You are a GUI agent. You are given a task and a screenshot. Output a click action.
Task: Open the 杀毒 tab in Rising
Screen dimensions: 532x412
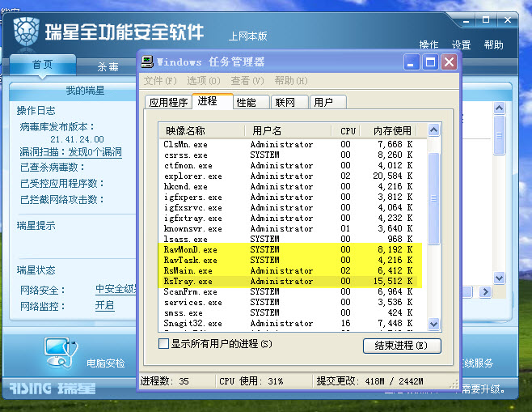tap(108, 66)
